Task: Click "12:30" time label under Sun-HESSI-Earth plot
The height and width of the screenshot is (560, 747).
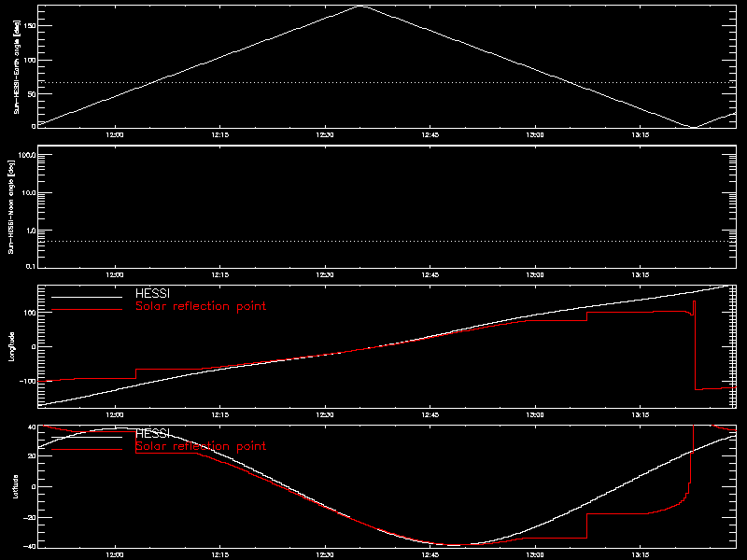Action: pos(325,135)
